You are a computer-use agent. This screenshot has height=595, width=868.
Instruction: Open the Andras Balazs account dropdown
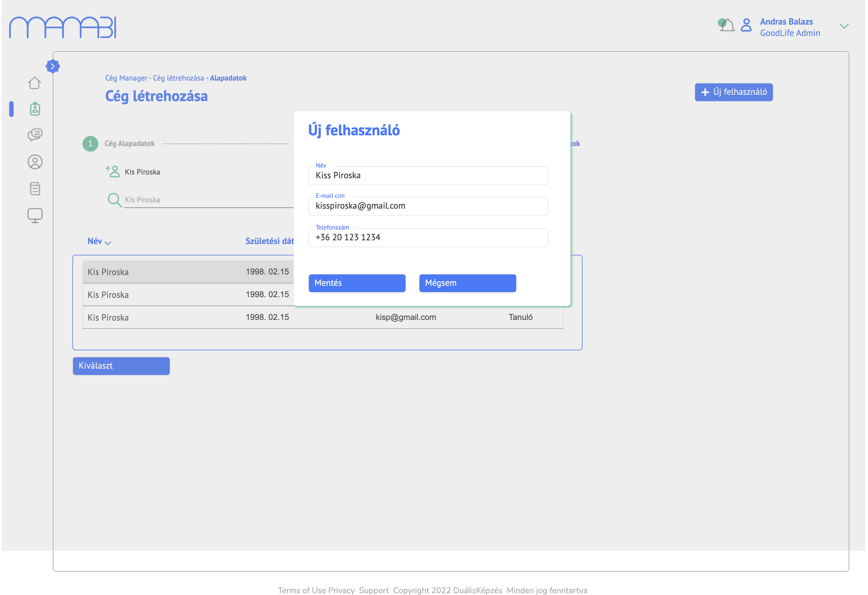coord(844,26)
